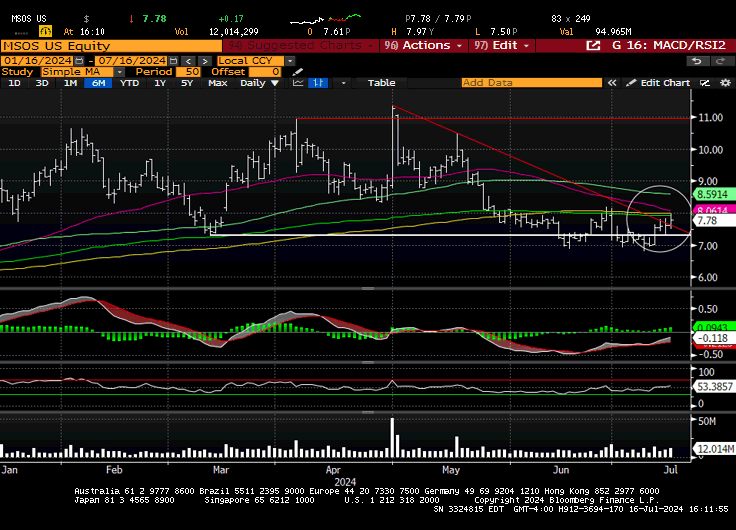
Task: Click the Vol 12,014,299 value
Action: (234, 32)
